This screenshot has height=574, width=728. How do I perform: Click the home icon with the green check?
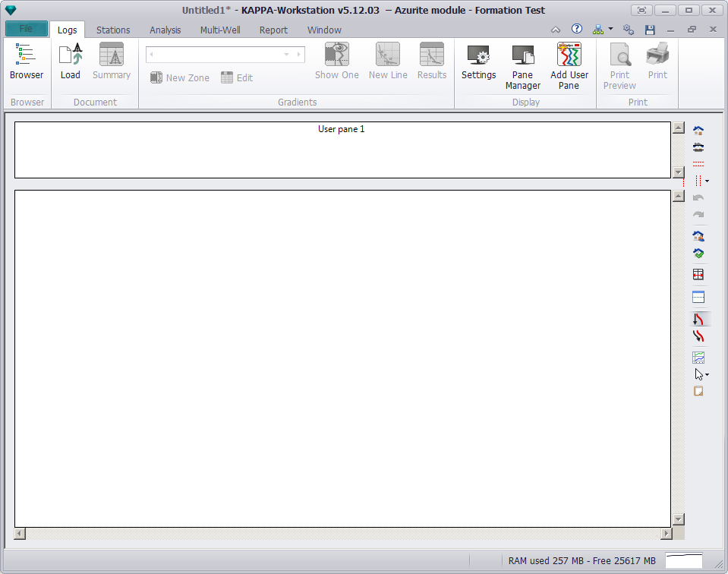point(698,253)
